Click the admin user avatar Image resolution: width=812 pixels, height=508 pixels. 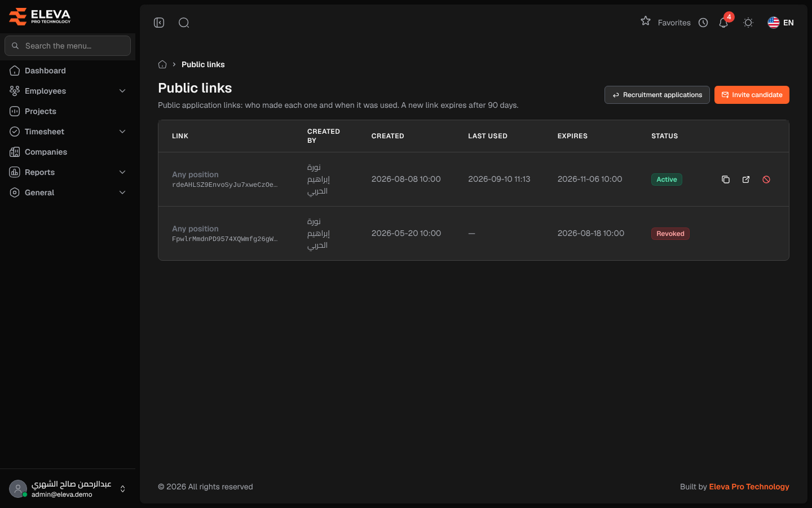click(18, 489)
